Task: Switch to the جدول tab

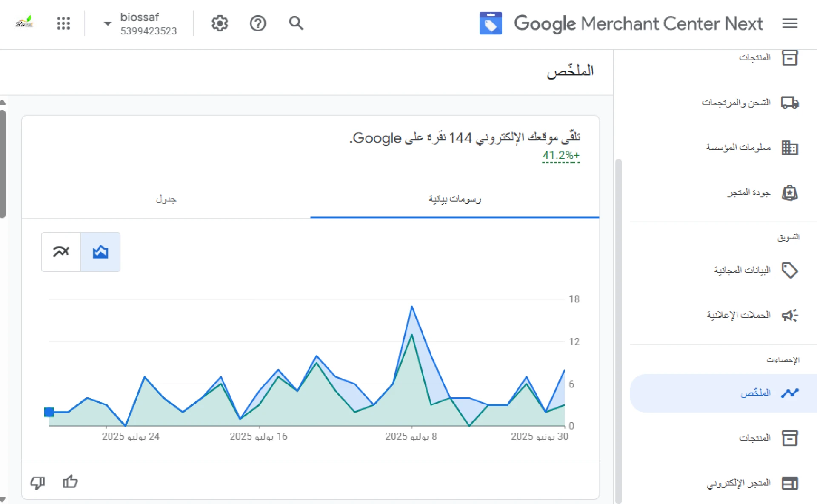Action: (x=166, y=199)
